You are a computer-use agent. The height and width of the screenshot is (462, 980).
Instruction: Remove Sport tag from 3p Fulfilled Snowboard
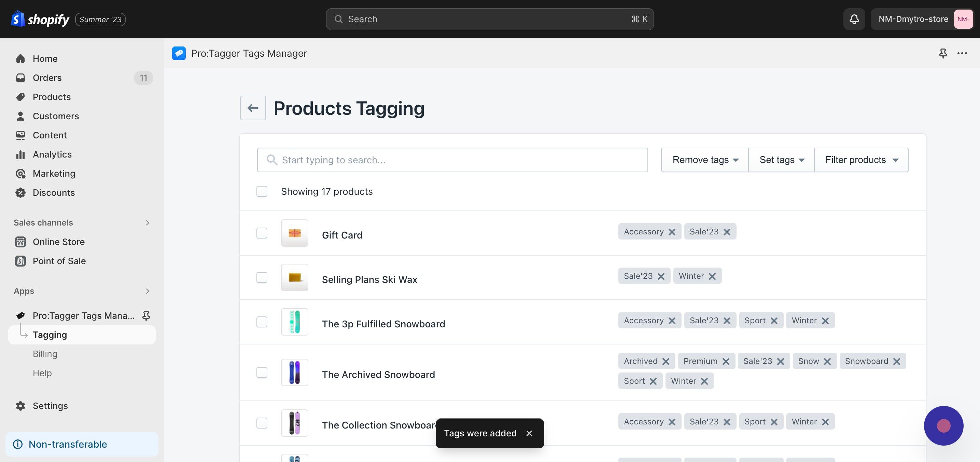pyautogui.click(x=774, y=321)
